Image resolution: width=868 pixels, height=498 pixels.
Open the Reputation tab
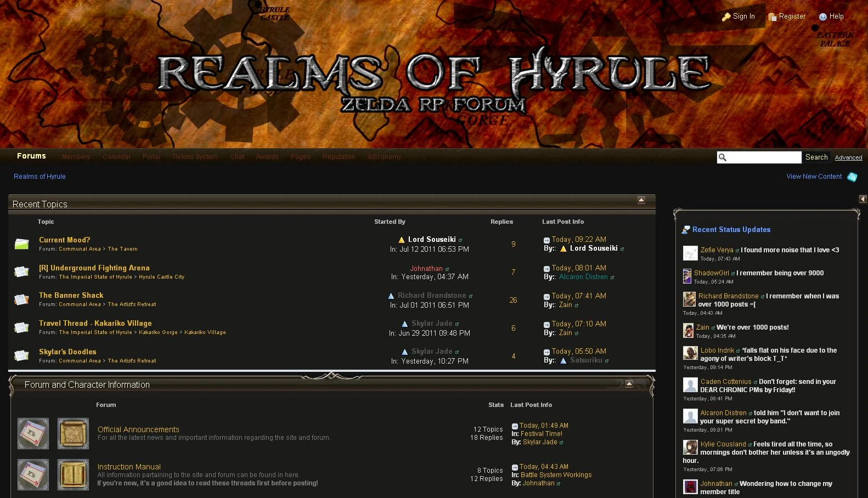[339, 157]
